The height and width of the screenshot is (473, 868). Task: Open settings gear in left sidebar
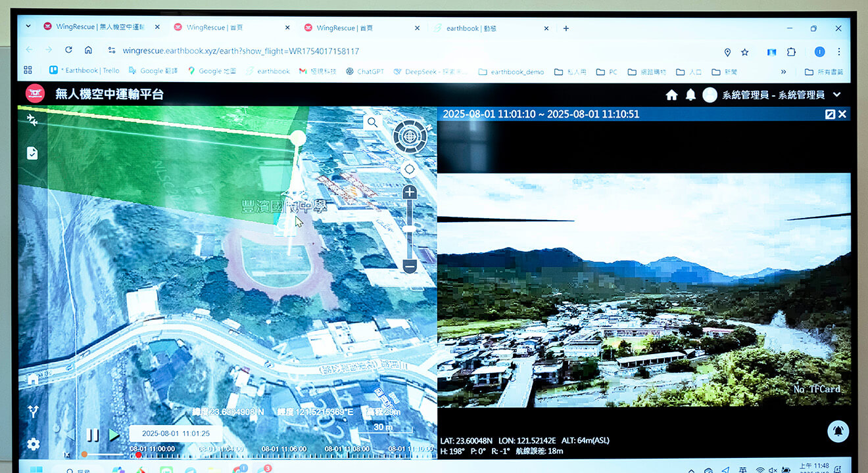pos(33,443)
